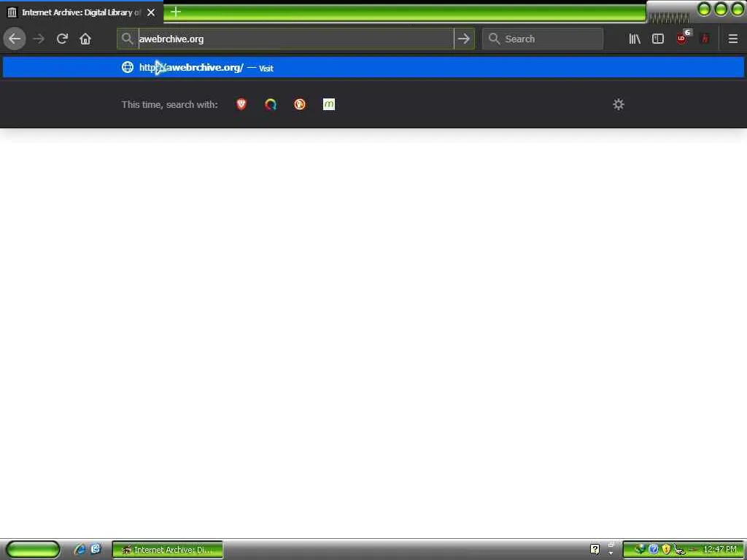Screen dimensions: 747x560
Task: Search this time with DuckDuckGo
Action: 300,104
